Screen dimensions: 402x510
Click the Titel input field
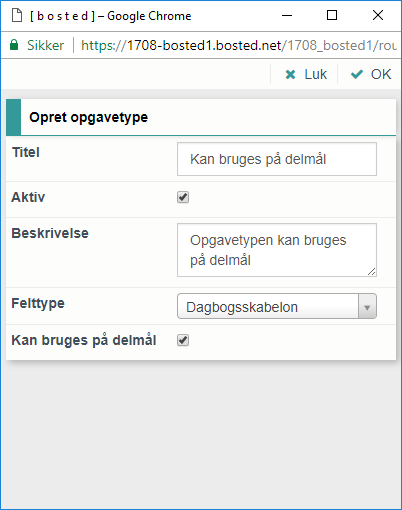[x=277, y=159]
